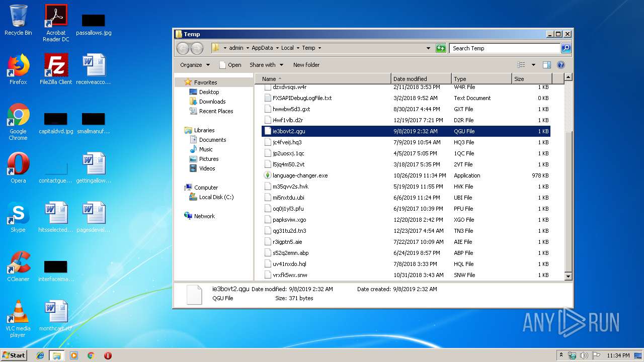Image resolution: width=644 pixels, height=362 pixels.
Task: Select Network in navigation pane
Action: point(204,216)
